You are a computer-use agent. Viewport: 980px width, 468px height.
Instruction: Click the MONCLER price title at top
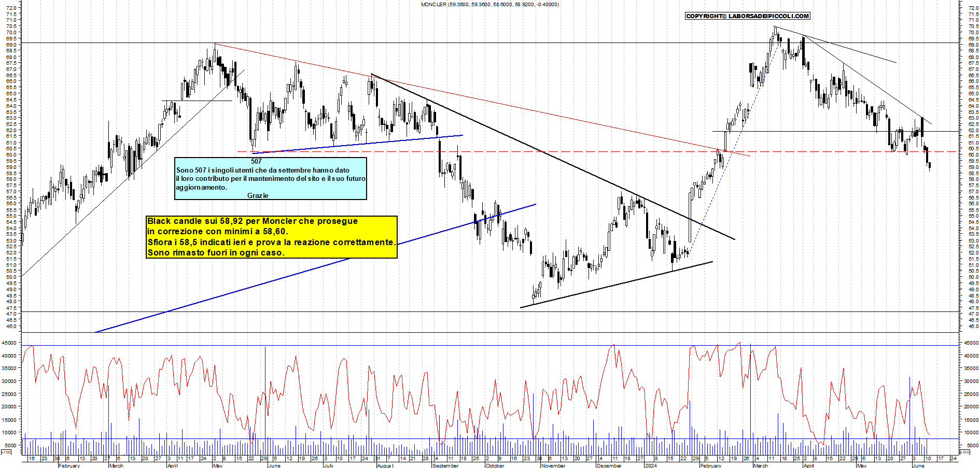click(489, 4)
